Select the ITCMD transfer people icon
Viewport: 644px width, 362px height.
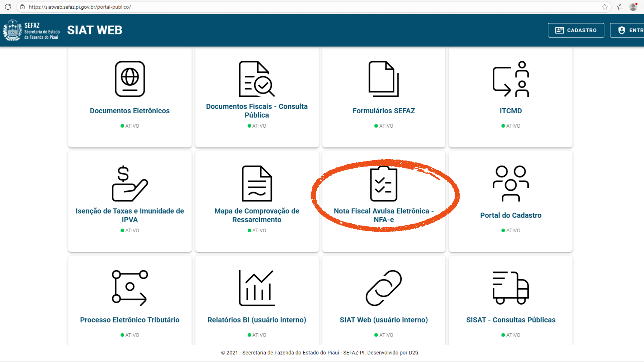[x=511, y=79]
